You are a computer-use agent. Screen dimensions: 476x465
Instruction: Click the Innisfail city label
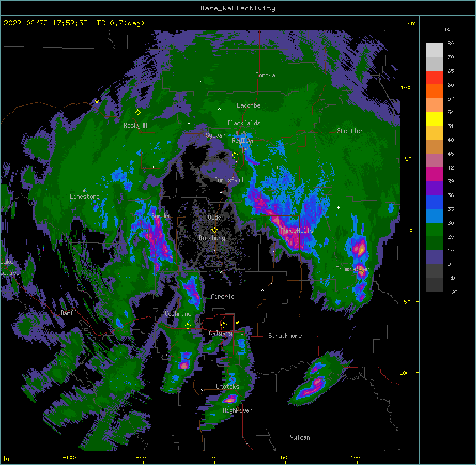pyautogui.click(x=229, y=180)
